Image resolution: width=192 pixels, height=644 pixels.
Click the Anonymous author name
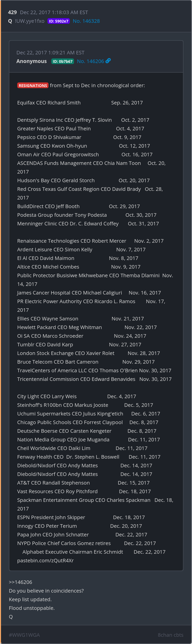31,61
